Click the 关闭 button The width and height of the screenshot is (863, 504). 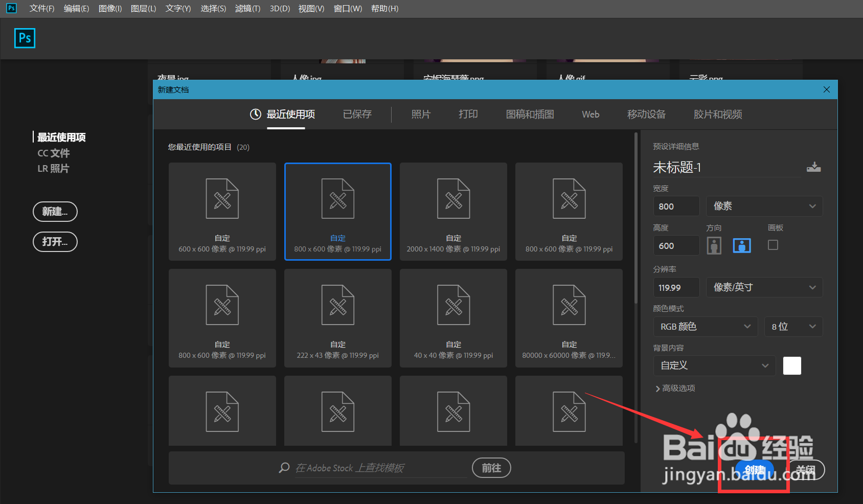[x=806, y=470]
